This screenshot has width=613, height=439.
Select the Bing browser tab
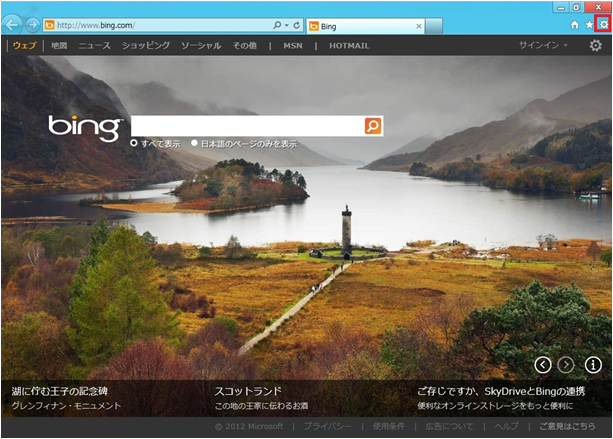click(366, 26)
